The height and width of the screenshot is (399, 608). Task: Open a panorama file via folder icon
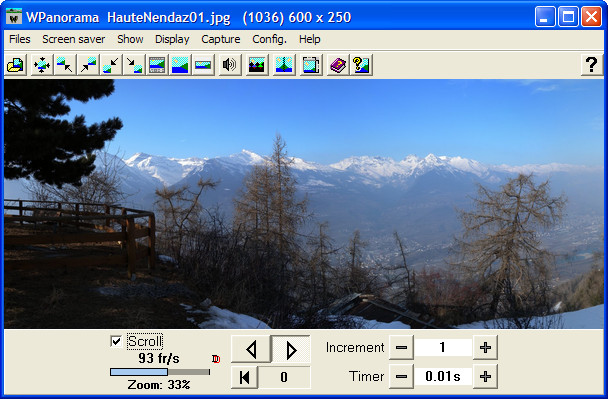pos(16,65)
